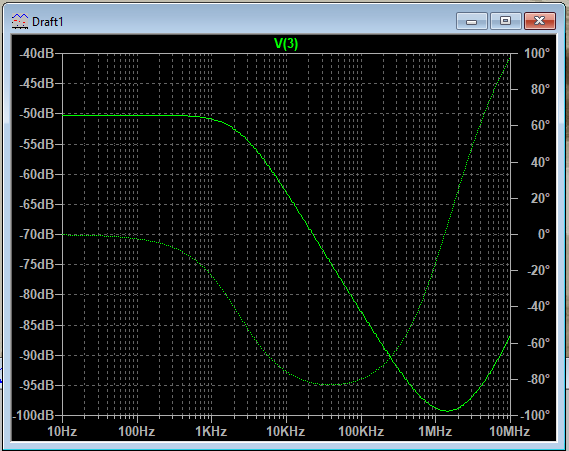Screen dimensions: 569x451
Task: Click the -100dB magnitude axis label
Action: [33, 415]
